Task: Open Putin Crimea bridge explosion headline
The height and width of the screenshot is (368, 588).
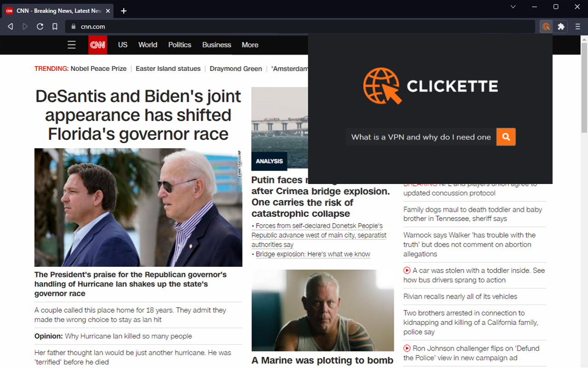Action: click(x=321, y=197)
